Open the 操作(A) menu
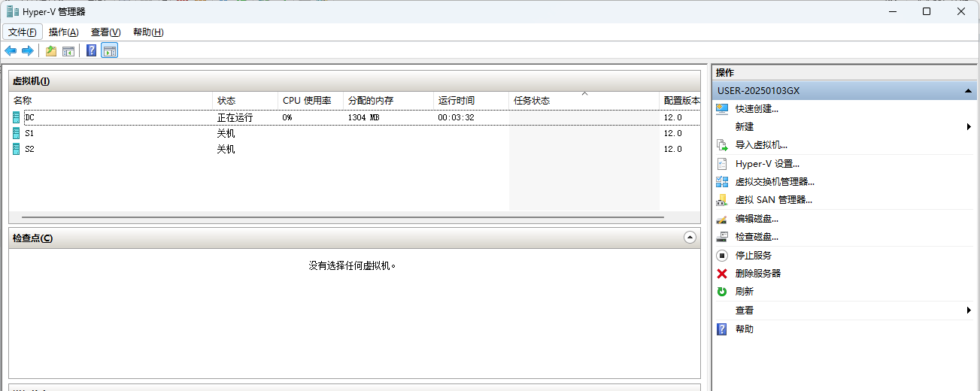 pyautogui.click(x=64, y=32)
